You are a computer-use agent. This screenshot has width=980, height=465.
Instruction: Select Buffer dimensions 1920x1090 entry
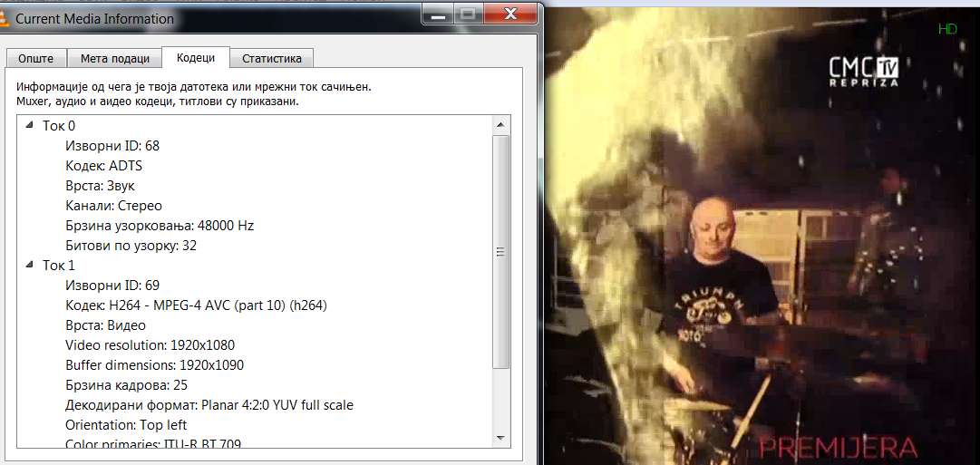coord(154,365)
